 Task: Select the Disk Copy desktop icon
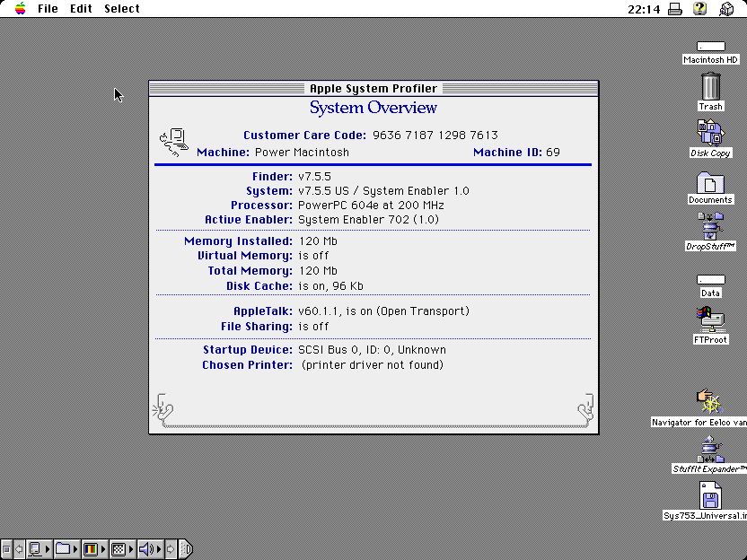pyautogui.click(x=710, y=133)
